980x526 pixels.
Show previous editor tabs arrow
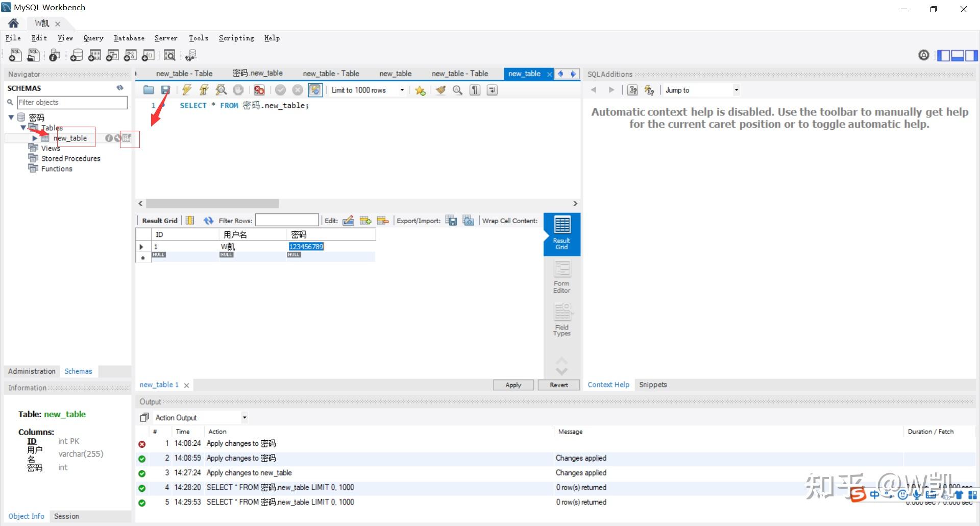[560, 74]
